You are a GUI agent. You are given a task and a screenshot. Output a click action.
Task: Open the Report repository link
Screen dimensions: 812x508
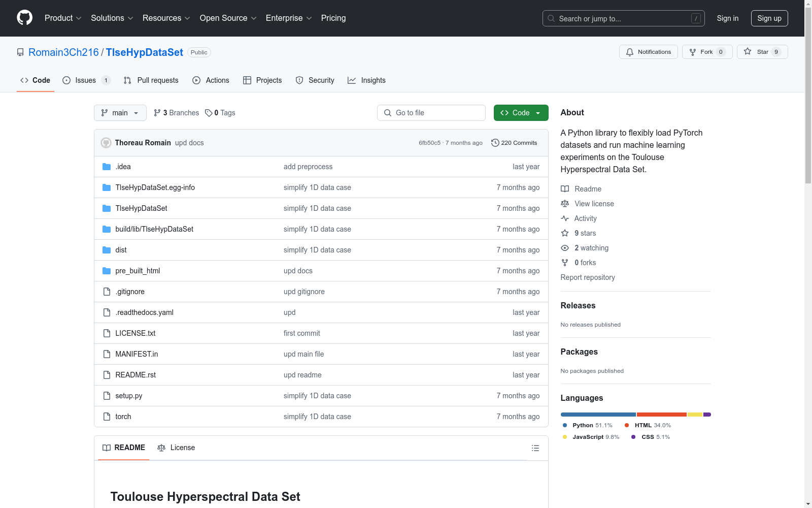588,277
